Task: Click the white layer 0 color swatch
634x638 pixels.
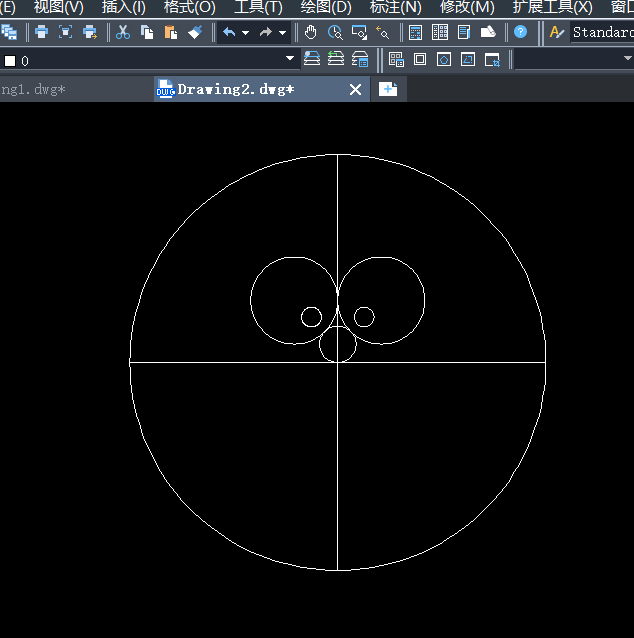Action: (x=10, y=61)
